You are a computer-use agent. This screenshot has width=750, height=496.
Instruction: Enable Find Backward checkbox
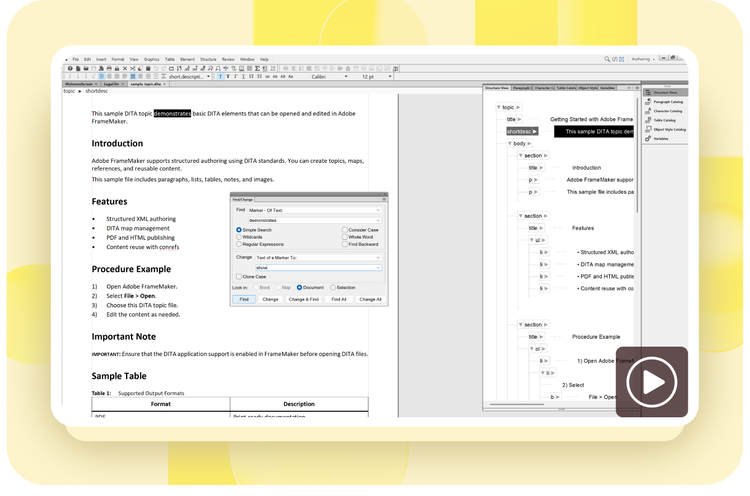coord(344,244)
